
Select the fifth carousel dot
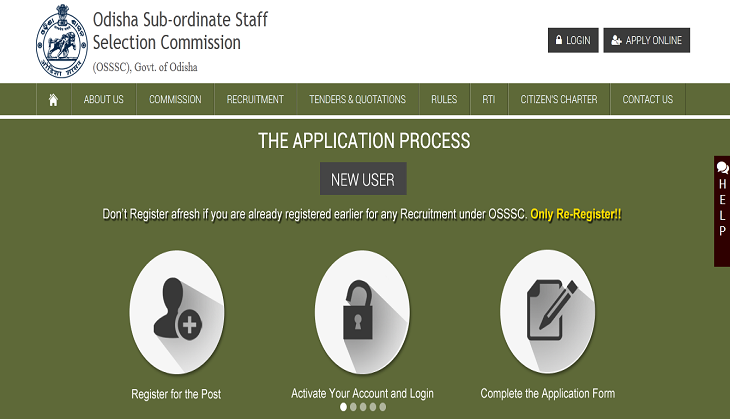pos(382,407)
